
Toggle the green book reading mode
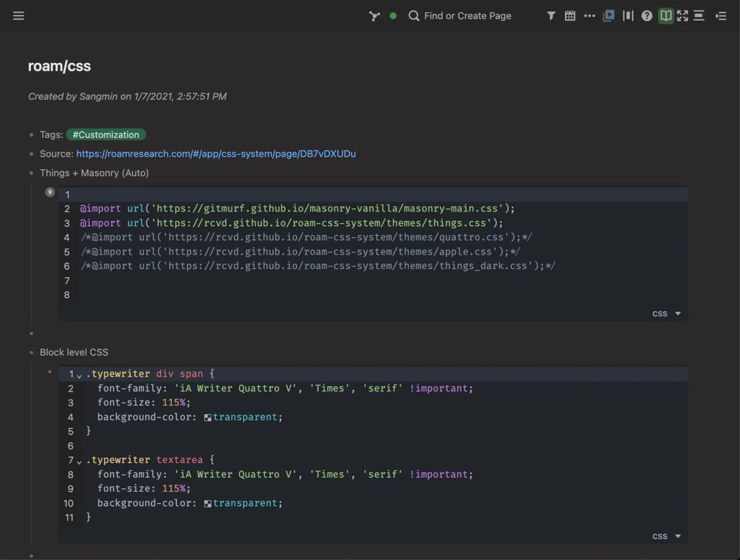tap(665, 16)
